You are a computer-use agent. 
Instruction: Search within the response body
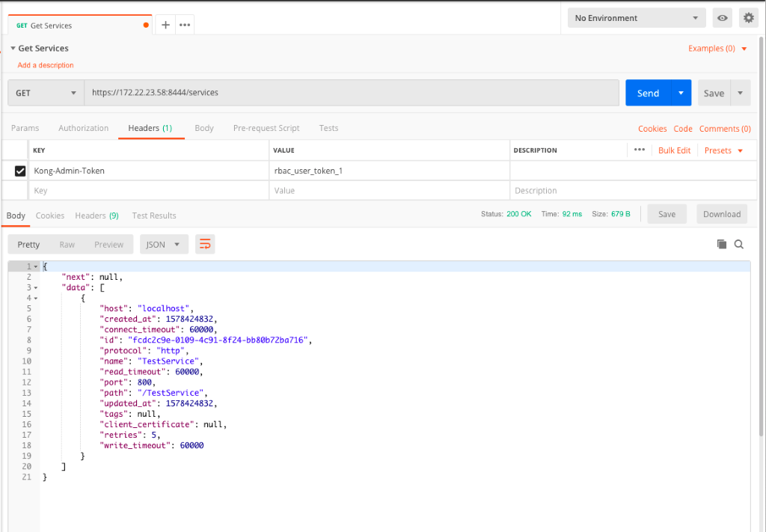[x=738, y=244]
